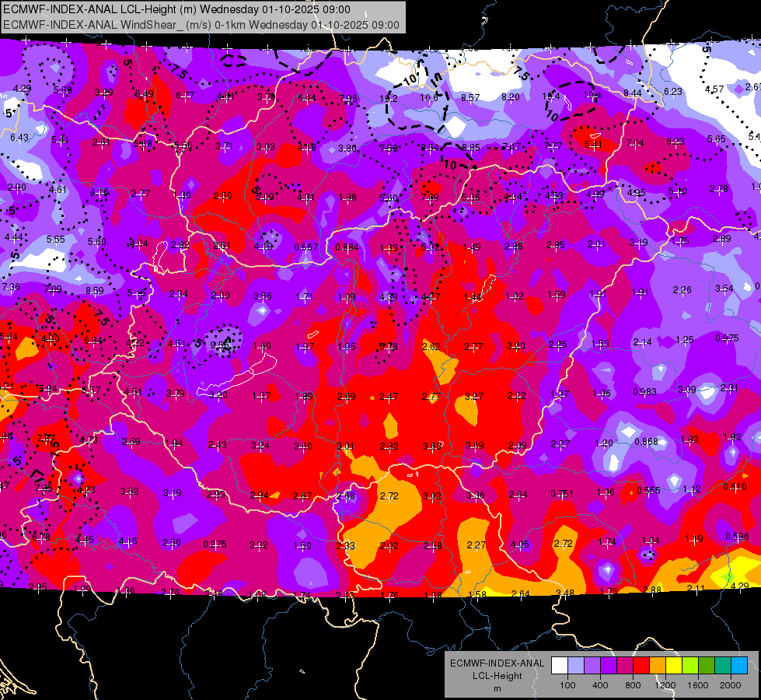The image size is (761, 700).
Task: Click the grid value 0.275
Action: click(215, 544)
